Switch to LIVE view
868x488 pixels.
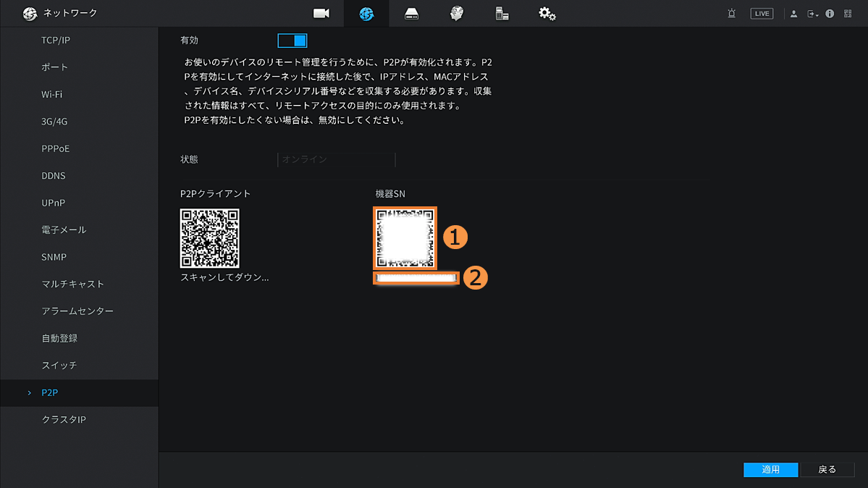tap(762, 14)
